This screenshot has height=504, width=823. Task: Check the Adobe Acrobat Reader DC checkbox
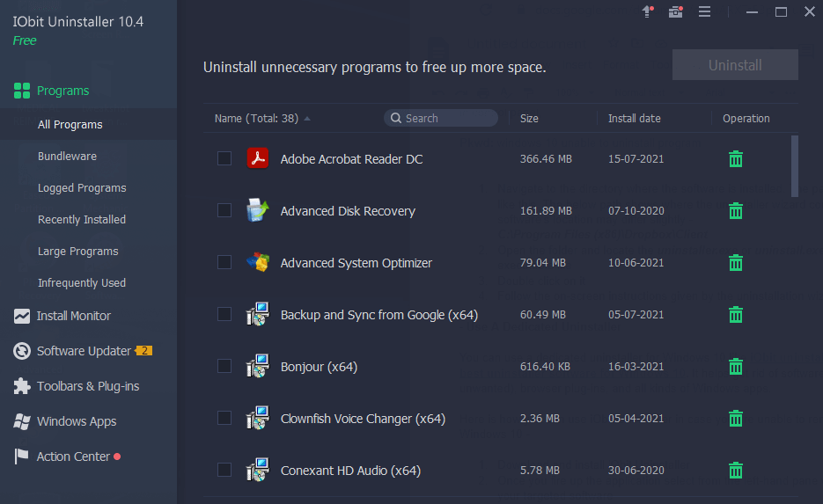(x=224, y=158)
